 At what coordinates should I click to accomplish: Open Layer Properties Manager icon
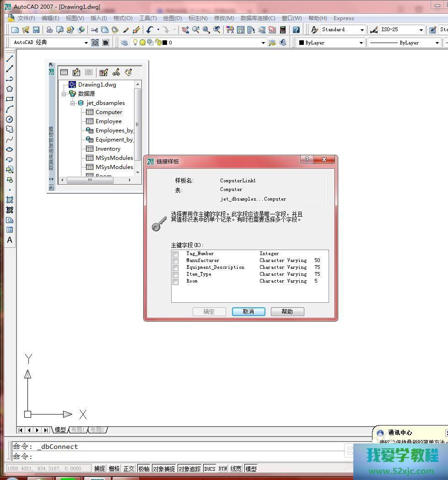(x=124, y=43)
